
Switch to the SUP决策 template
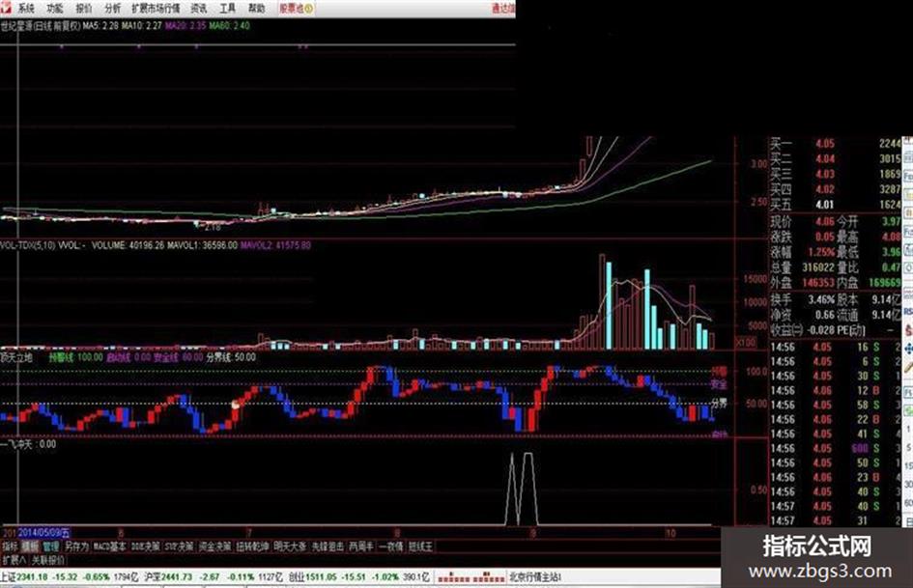click(x=180, y=546)
